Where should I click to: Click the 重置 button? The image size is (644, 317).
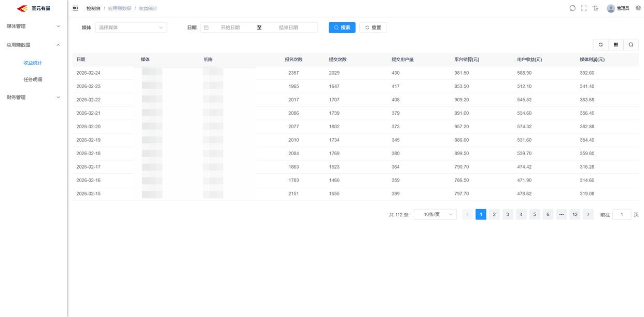point(373,27)
